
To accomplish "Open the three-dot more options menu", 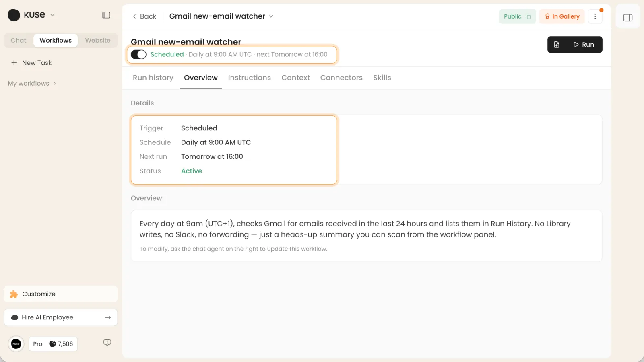I will click(595, 16).
